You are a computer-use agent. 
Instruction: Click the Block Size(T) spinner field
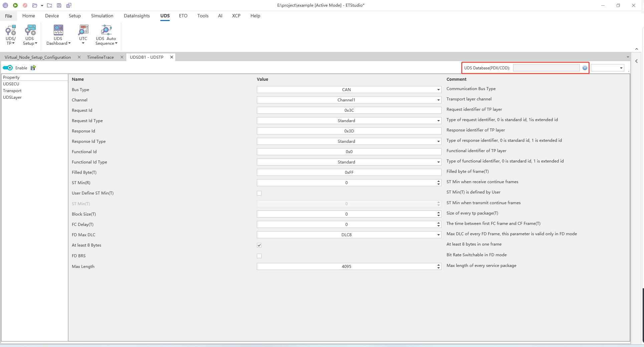tap(349, 214)
